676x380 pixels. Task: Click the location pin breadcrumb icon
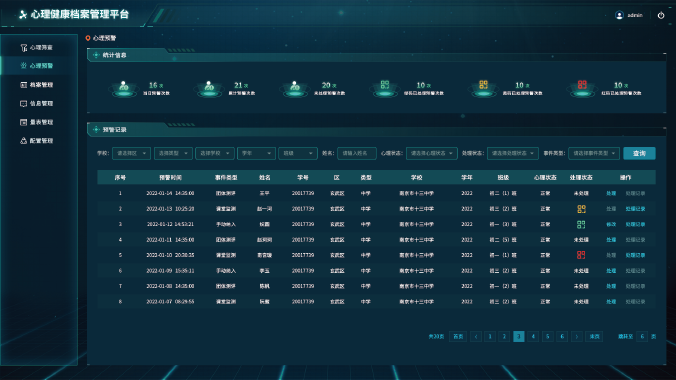(x=88, y=38)
